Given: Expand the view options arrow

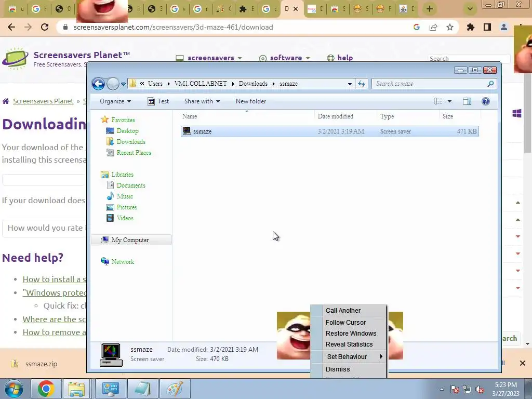Looking at the screenshot, I should (x=449, y=101).
